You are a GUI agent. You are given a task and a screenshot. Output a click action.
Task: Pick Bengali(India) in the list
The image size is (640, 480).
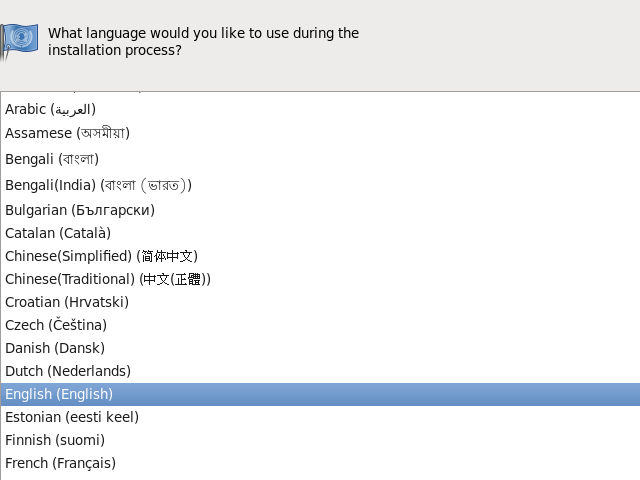tap(98, 185)
